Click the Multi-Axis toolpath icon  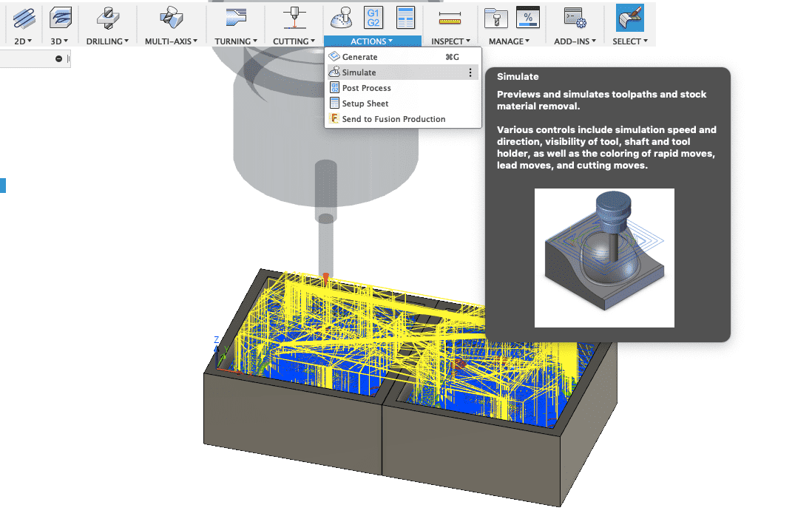point(172,18)
